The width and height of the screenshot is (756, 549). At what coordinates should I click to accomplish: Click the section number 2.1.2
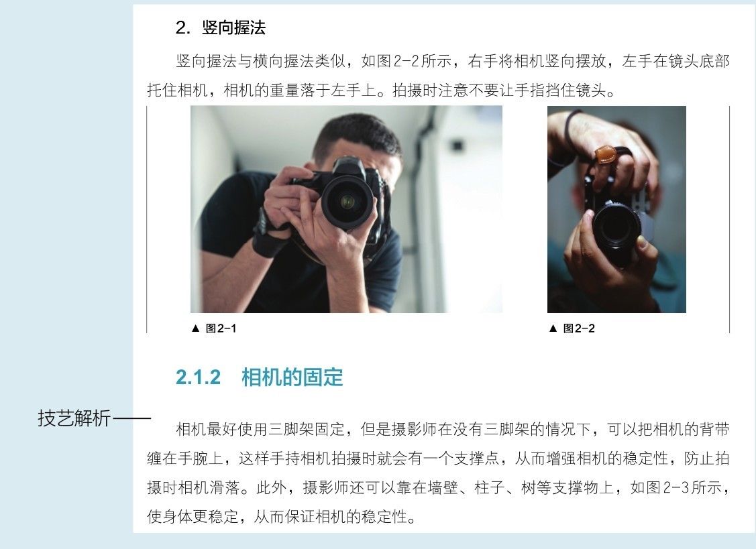pyautogui.click(x=198, y=377)
